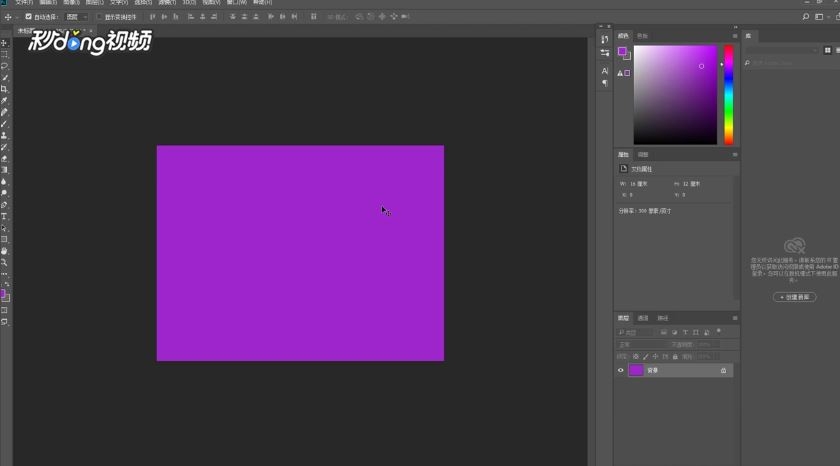Image resolution: width=840 pixels, height=466 pixels.
Task: Open the auto-select layer dropdown
Action: click(x=76, y=17)
